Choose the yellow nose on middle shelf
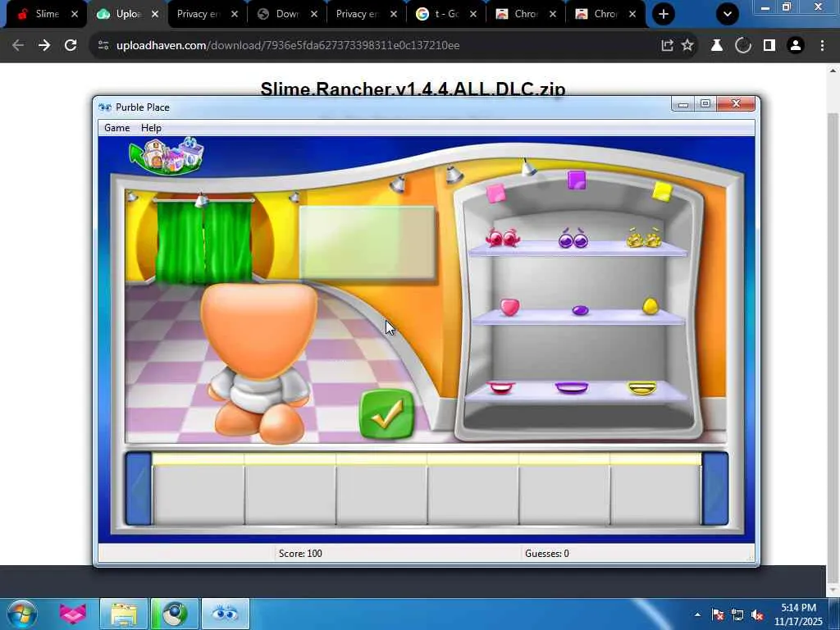This screenshot has width=840, height=630. point(651,306)
